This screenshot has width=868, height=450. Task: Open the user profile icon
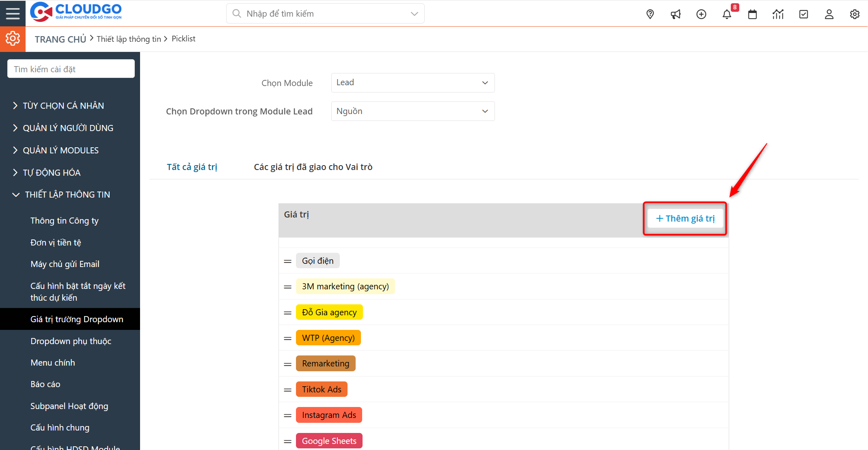[829, 14]
